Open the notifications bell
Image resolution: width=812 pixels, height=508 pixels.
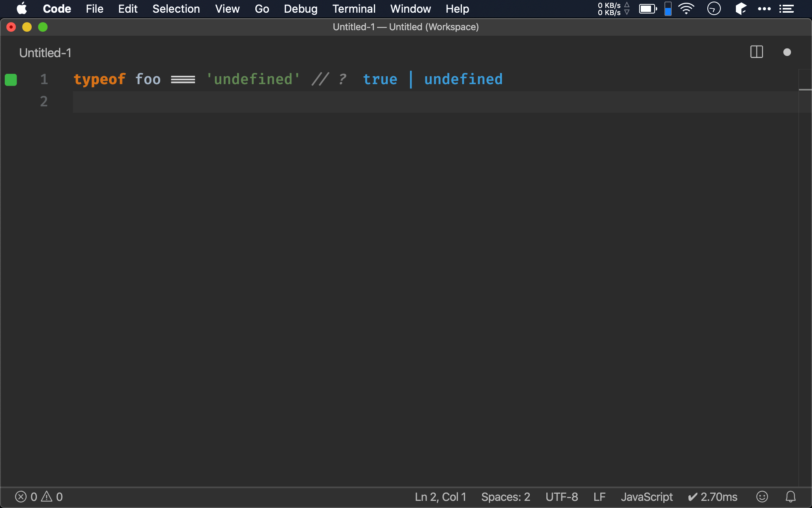(791, 497)
